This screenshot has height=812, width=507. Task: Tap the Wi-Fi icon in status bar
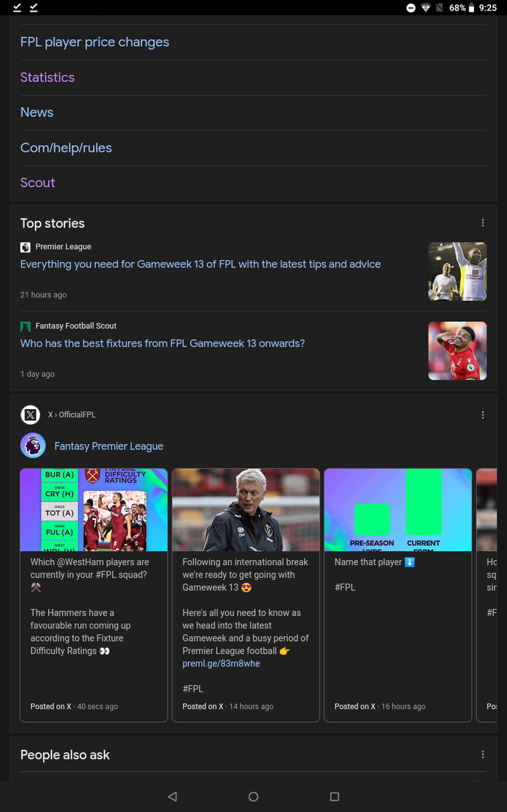(426, 8)
